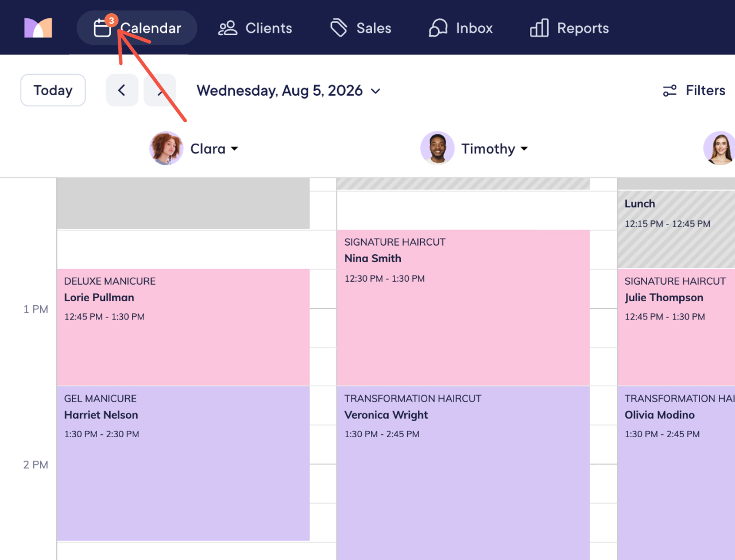Open the Reports tab
Screen dimensions: 735x560
click(569, 28)
